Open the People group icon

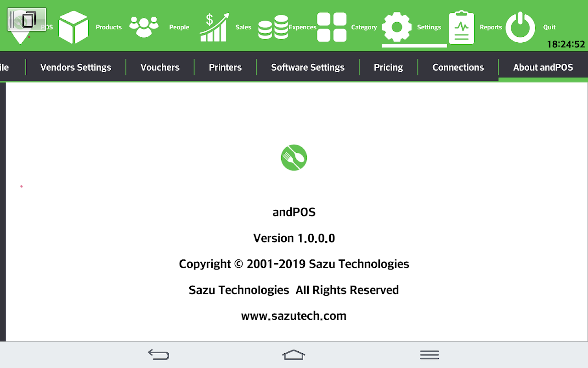click(x=144, y=27)
